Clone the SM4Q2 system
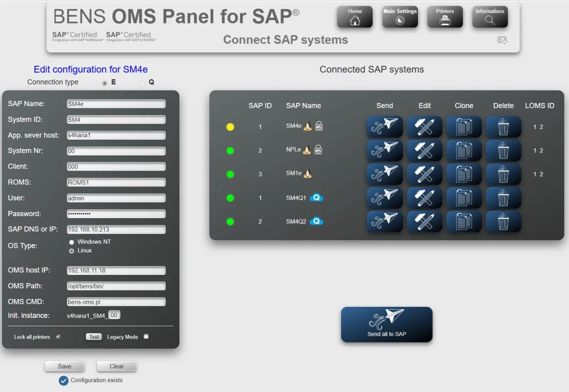Image resolution: width=569 pixels, height=392 pixels. [x=464, y=221]
